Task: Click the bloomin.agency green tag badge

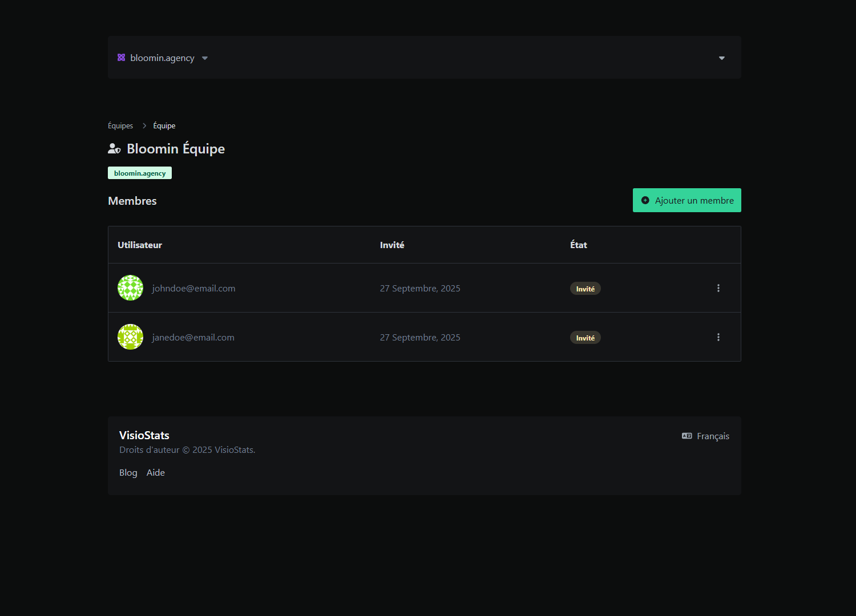Action: click(140, 173)
